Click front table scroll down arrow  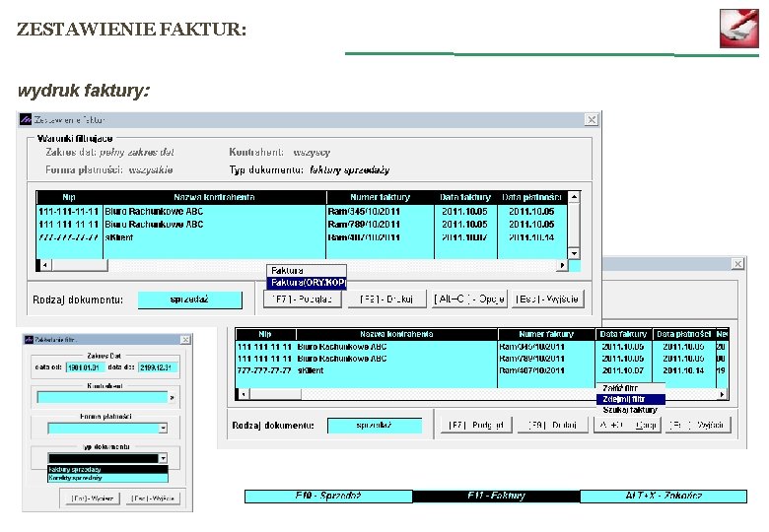[x=574, y=253]
